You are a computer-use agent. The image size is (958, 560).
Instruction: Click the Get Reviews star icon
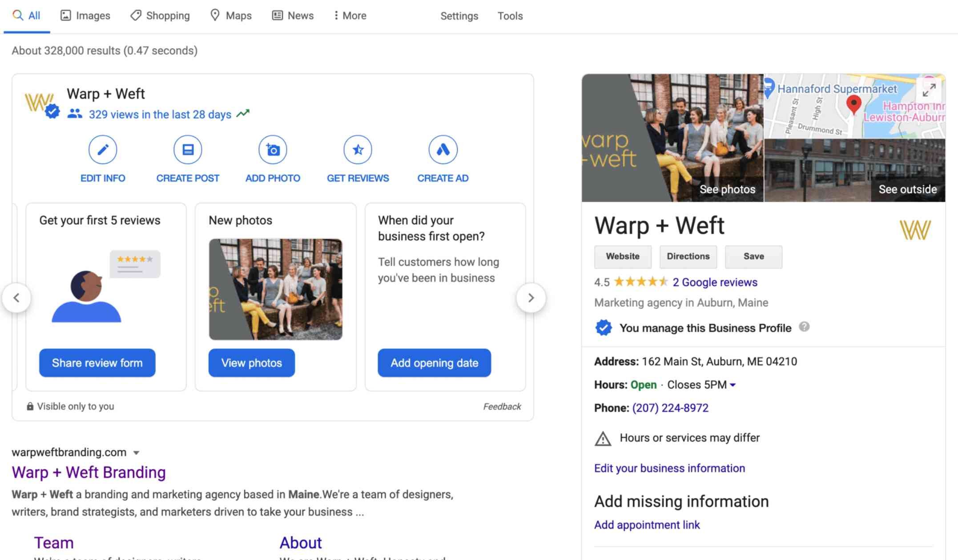pyautogui.click(x=358, y=150)
